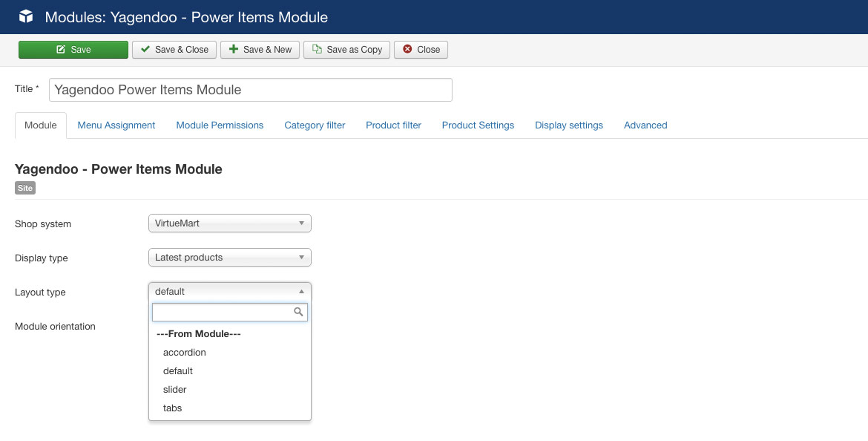Click the '---From Module---' group heading
Screen dimensions: 868x441
199,333
